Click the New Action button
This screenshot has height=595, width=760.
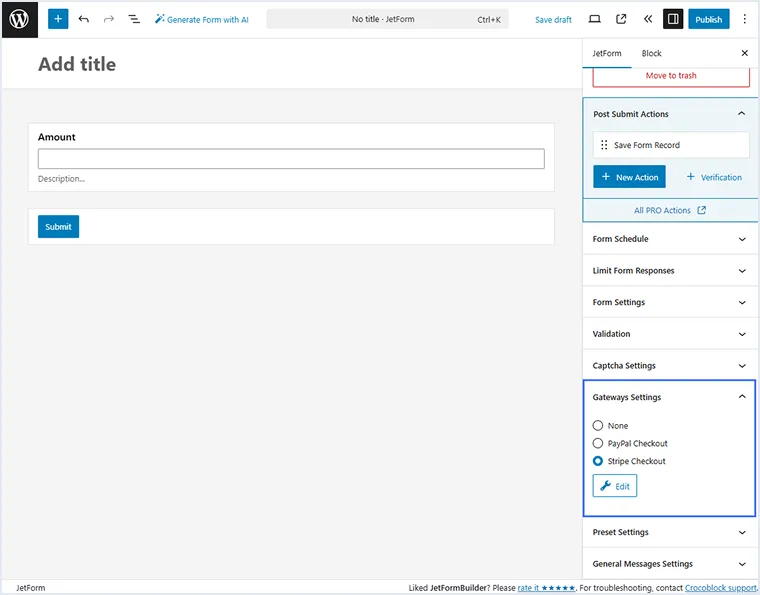[629, 177]
